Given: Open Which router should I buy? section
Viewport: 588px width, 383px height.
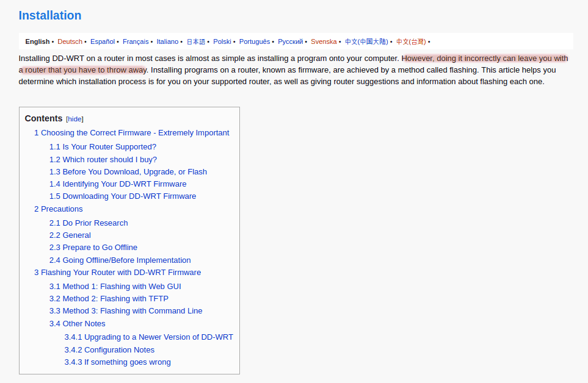Looking at the screenshot, I should [103, 160].
